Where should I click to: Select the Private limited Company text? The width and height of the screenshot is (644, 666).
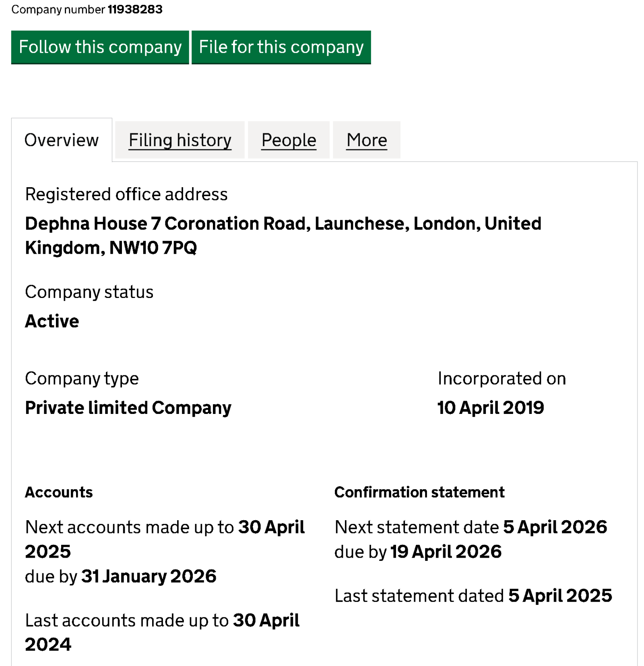pyautogui.click(x=128, y=408)
